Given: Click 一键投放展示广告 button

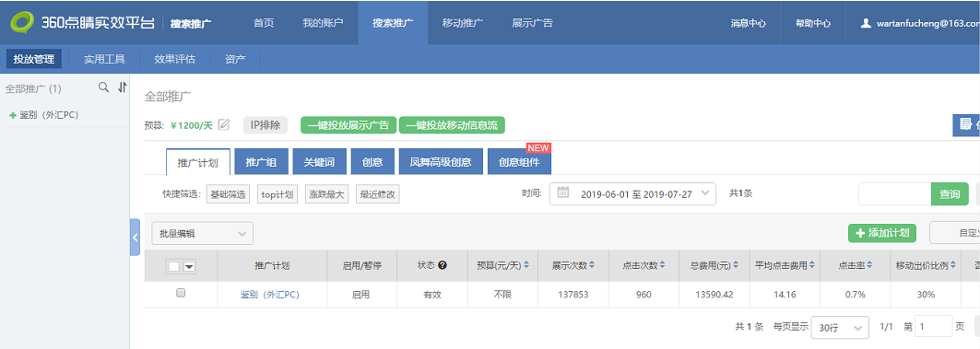Looking at the screenshot, I should (348, 125).
